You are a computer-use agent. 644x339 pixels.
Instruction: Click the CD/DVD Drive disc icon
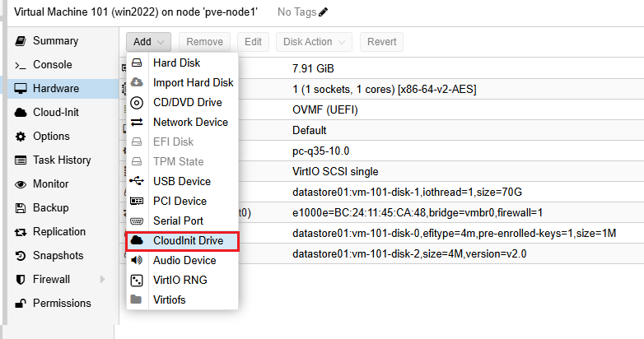click(138, 102)
